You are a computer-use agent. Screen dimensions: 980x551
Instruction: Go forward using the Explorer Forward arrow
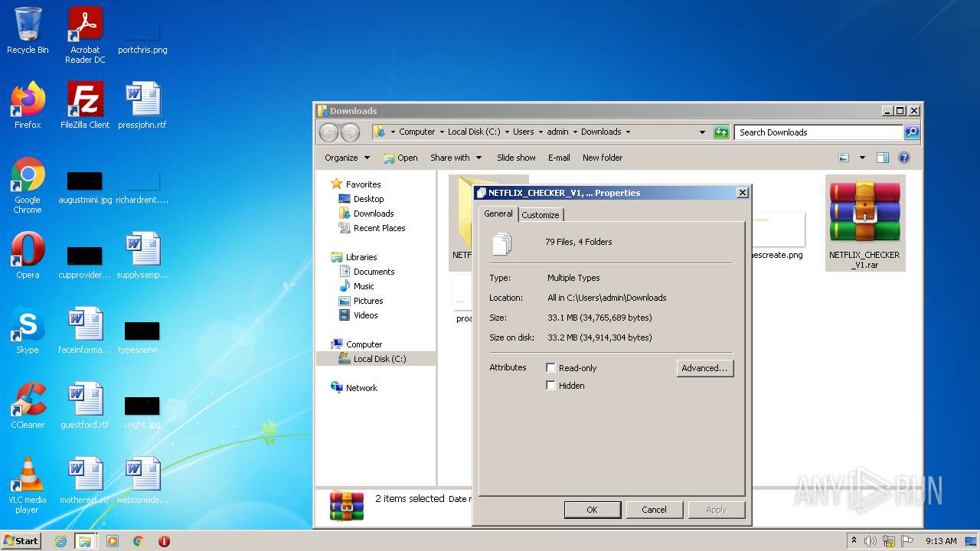click(x=350, y=132)
